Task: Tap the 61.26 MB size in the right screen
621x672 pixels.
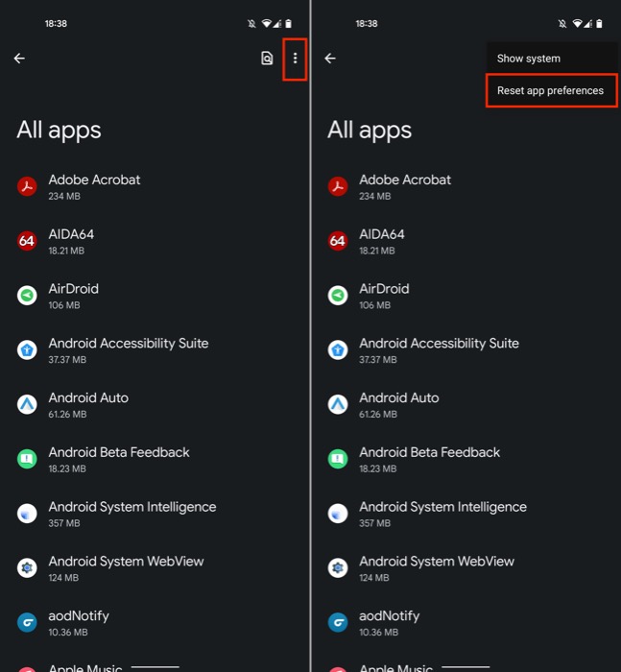Action: [x=378, y=414]
